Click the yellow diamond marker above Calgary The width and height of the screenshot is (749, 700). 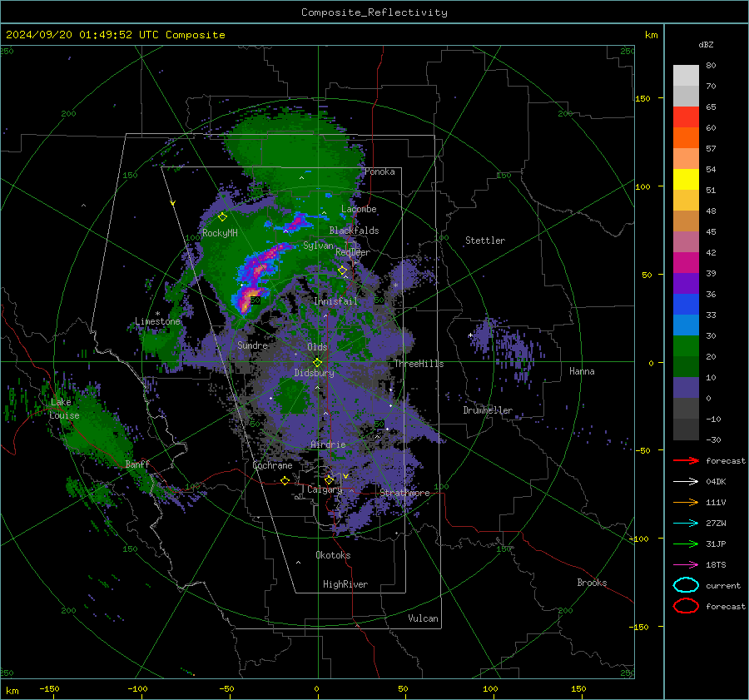click(x=329, y=479)
